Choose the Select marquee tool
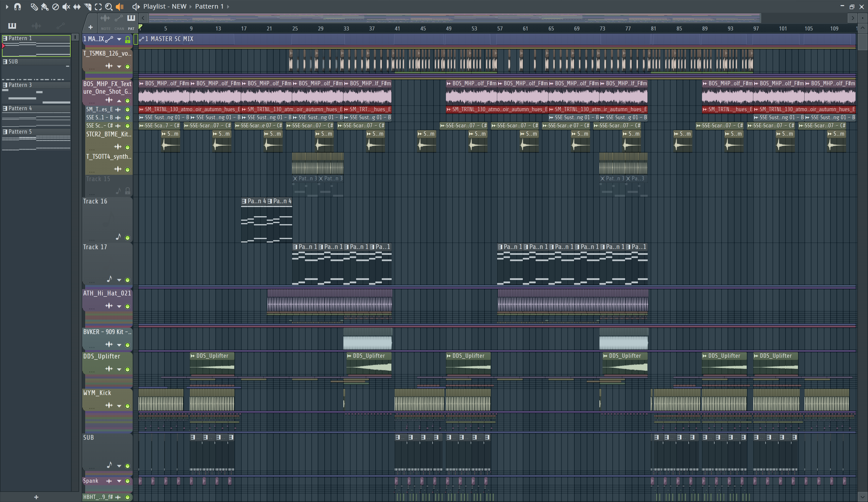The width and height of the screenshot is (868, 502). point(98,7)
